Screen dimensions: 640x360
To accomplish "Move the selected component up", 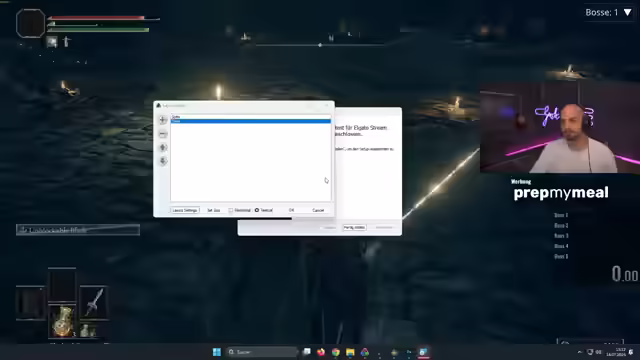I will [163, 147].
